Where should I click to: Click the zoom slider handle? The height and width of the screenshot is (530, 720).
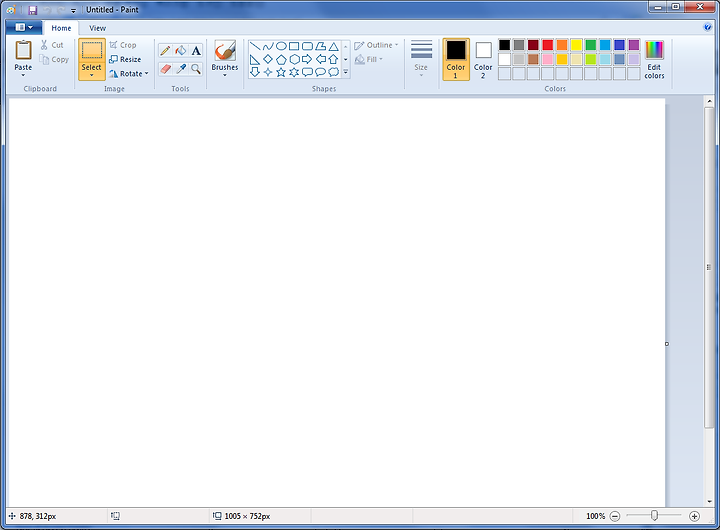coord(654,516)
